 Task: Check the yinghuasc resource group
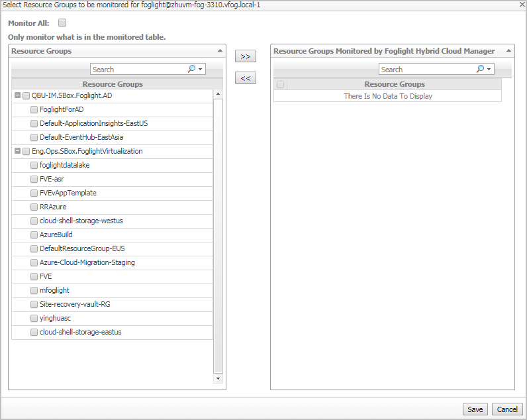(34, 318)
